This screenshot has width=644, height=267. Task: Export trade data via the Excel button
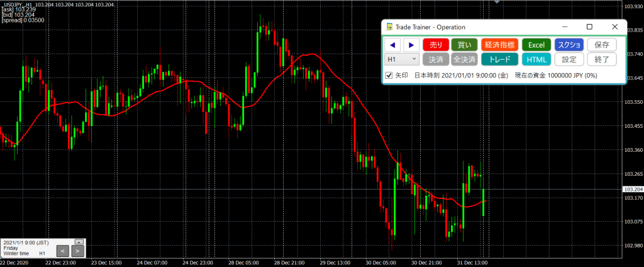536,45
